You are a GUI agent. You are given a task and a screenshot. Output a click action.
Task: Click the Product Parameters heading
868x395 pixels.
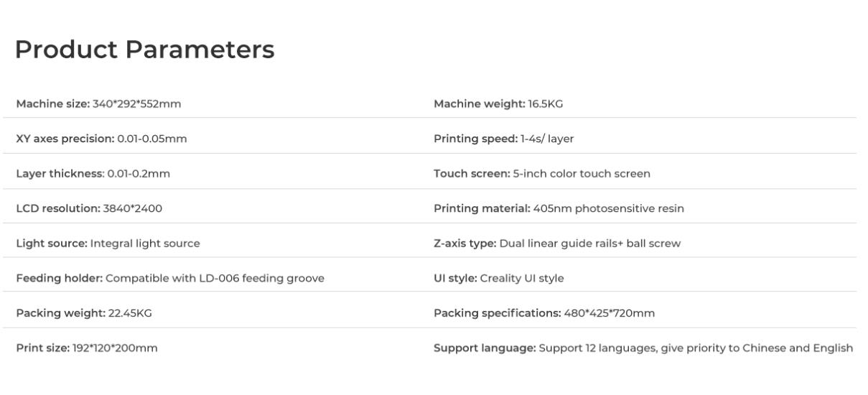tap(144, 50)
